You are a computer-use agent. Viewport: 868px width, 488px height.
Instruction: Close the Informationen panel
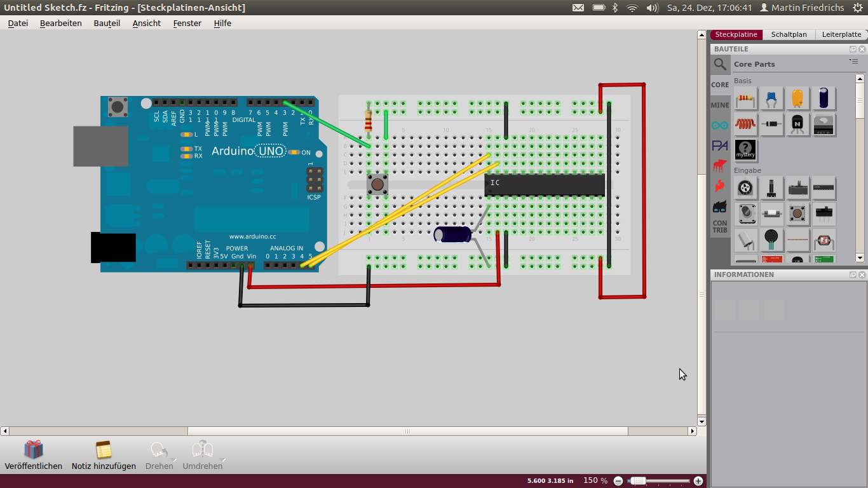click(x=862, y=274)
